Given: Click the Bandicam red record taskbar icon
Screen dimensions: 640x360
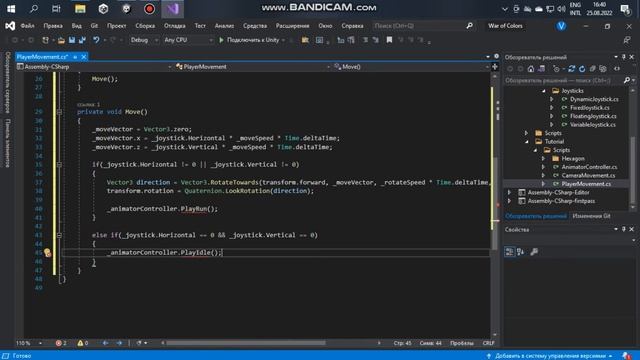Looking at the screenshot, I should 149,9.
